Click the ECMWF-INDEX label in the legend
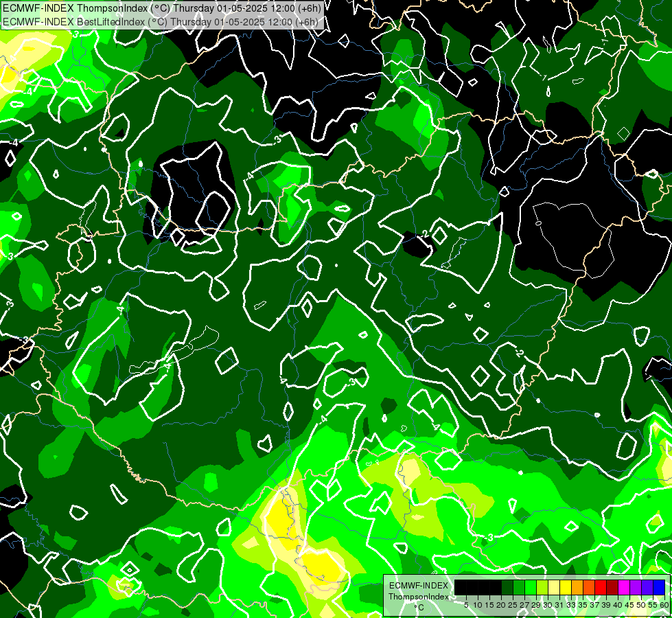The width and height of the screenshot is (672, 618). [x=419, y=586]
